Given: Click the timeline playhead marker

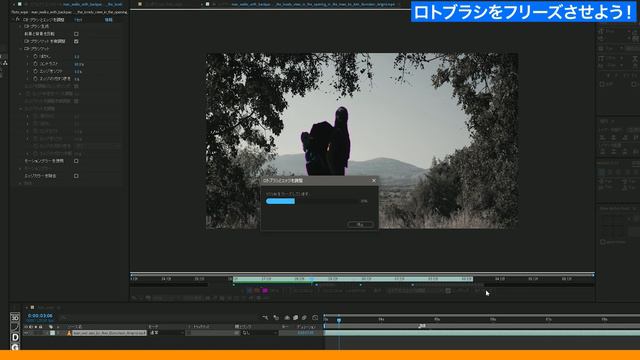Looking at the screenshot, I should [x=339, y=320].
